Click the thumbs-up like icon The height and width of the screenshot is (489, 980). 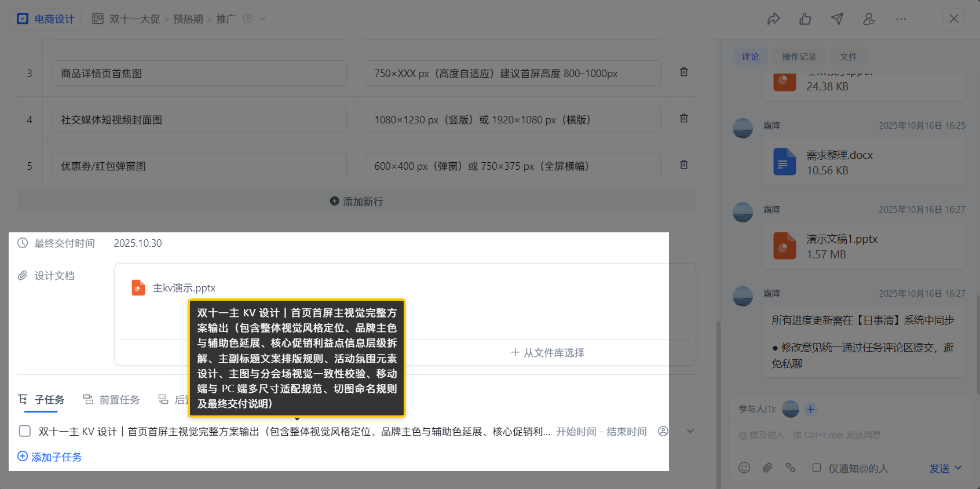point(805,19)
